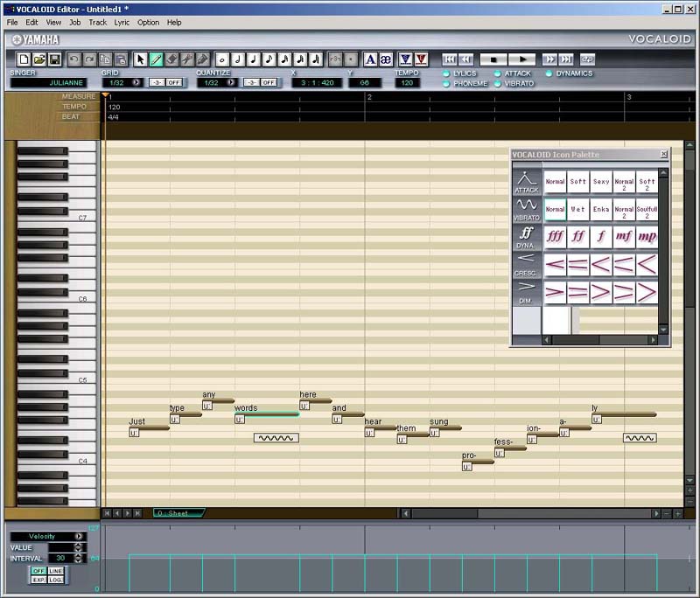Select CRESC category in the Icon Palette
The image size is (700, 598).
click(527, 265)
